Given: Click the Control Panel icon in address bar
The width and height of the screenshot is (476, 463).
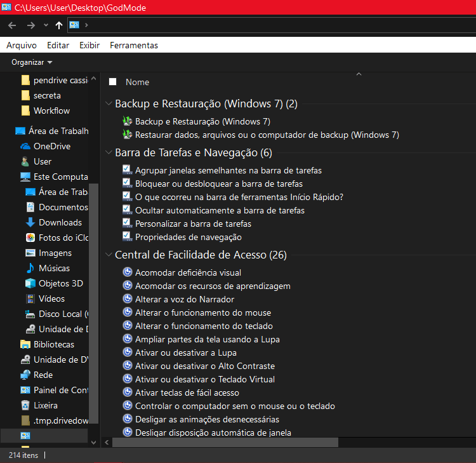Looking at the screenshot, I should (x=74, y=25).
